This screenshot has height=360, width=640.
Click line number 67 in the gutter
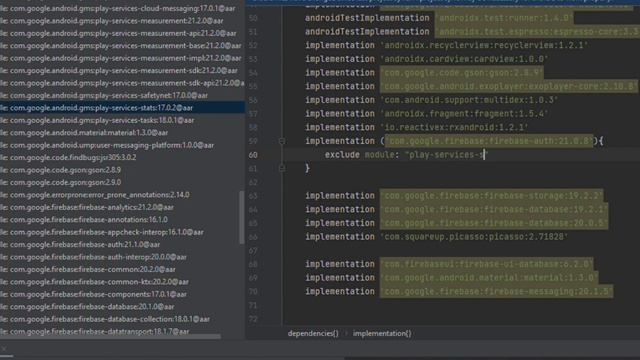253,251
